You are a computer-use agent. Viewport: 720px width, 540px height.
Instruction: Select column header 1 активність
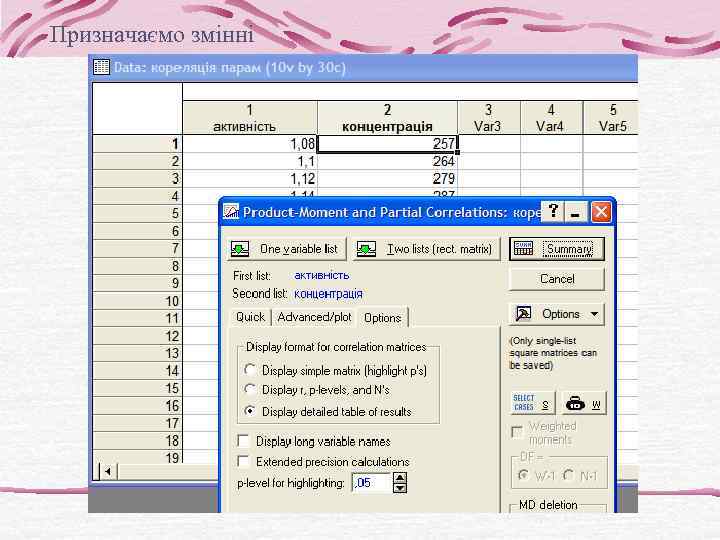coord(250,118)
